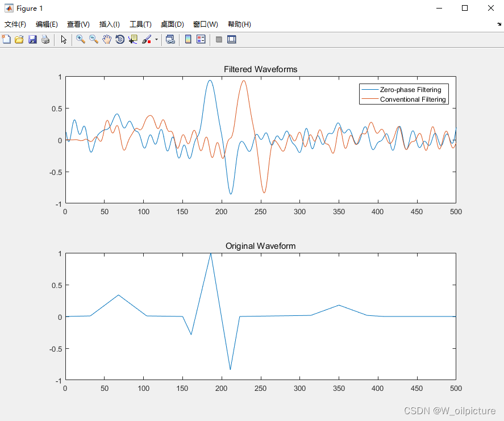504x421 pixels.
Task: Select the Edit Plot arrow tool
Action: point(64,40)
